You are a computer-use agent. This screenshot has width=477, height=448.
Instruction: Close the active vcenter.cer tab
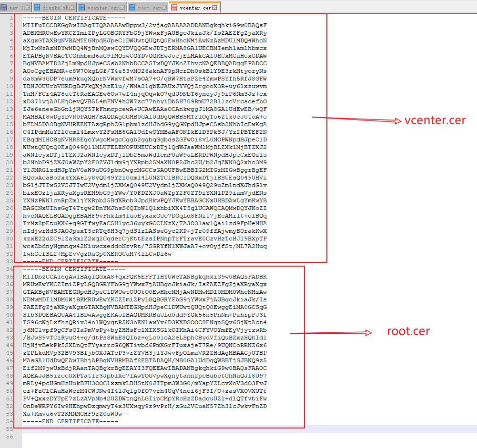(x=214, y=8)
